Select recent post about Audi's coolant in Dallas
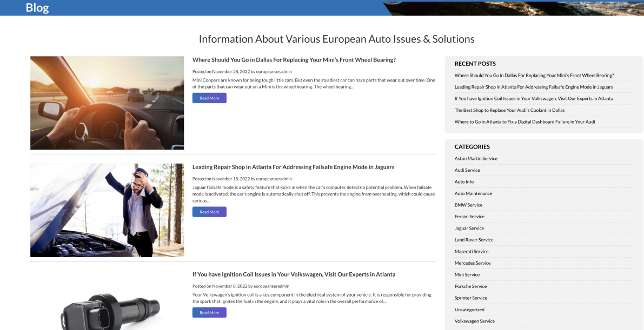 [509, 110]
